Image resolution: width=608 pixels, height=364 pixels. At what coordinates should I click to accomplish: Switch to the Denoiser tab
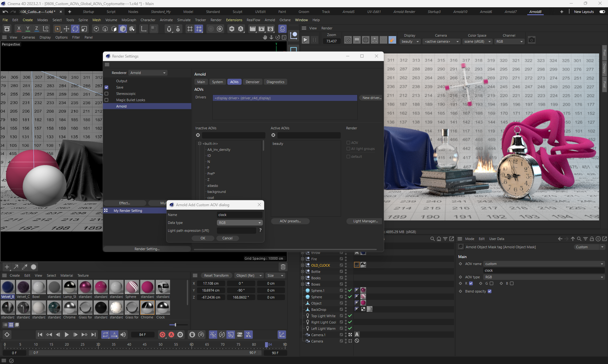252,82
